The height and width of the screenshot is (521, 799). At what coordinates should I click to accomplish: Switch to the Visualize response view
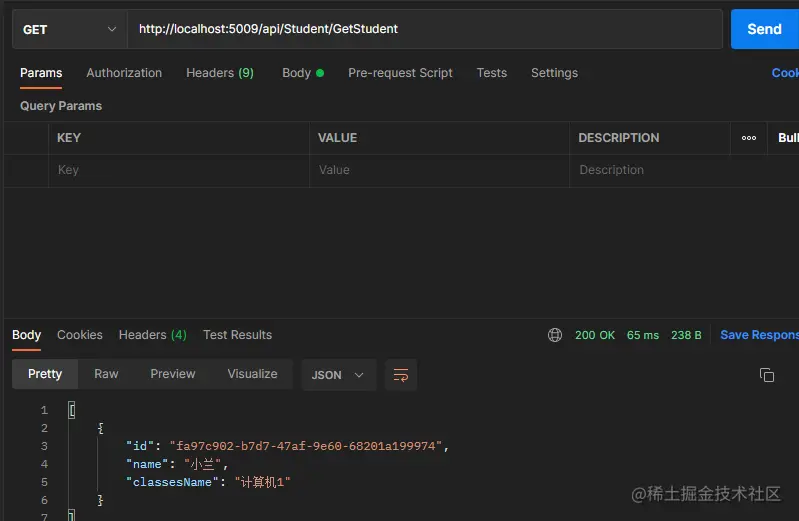coord(252,374)
